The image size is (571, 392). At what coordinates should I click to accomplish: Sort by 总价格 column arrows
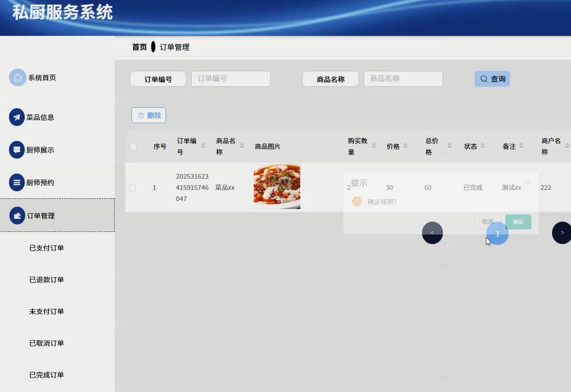449,146
